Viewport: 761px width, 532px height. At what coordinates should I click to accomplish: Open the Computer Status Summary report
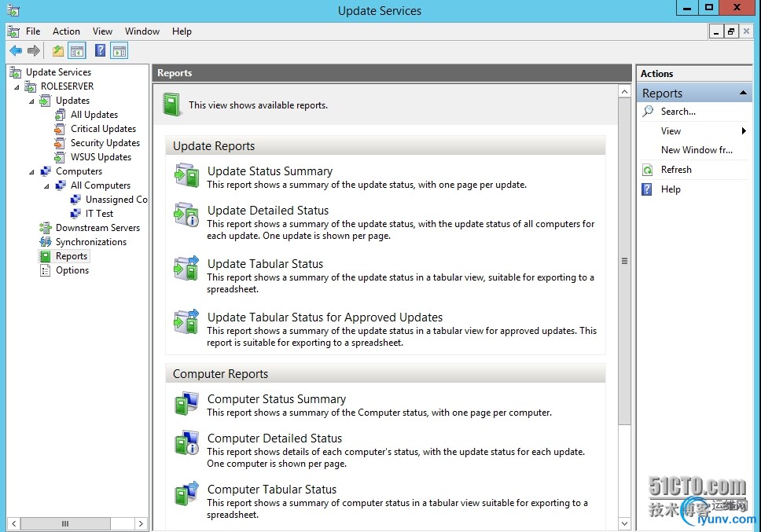pyautogui.click(x=277, y=399)
